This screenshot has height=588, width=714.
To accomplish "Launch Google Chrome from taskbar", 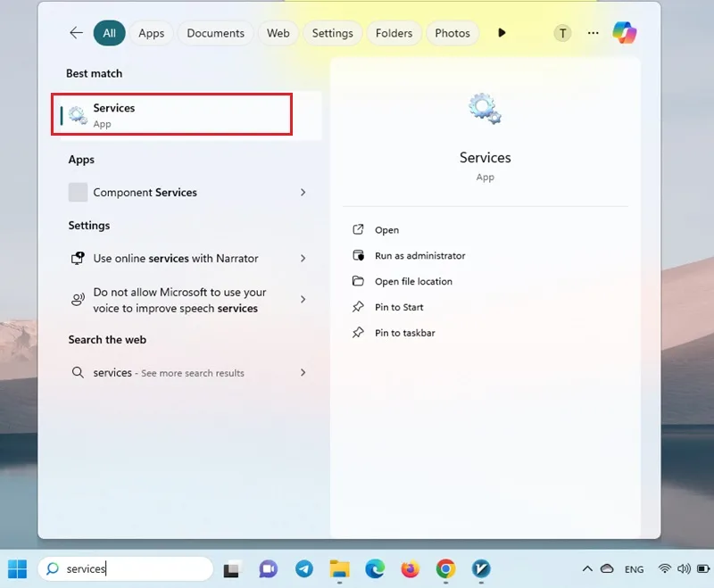I will pyautogui.click(x=445, y=569).
